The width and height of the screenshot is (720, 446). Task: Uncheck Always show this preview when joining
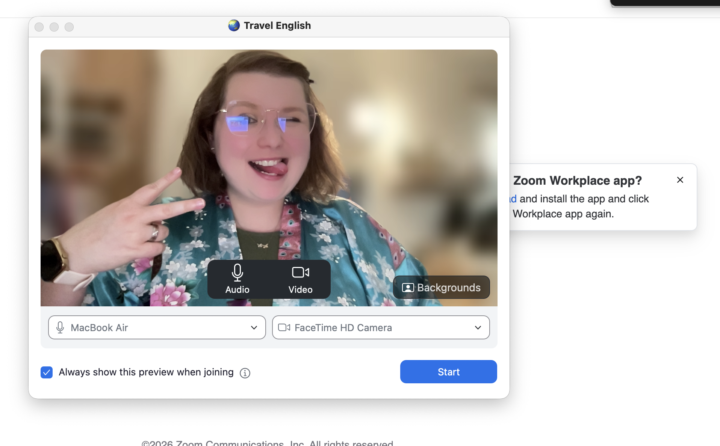pos(47,372)
